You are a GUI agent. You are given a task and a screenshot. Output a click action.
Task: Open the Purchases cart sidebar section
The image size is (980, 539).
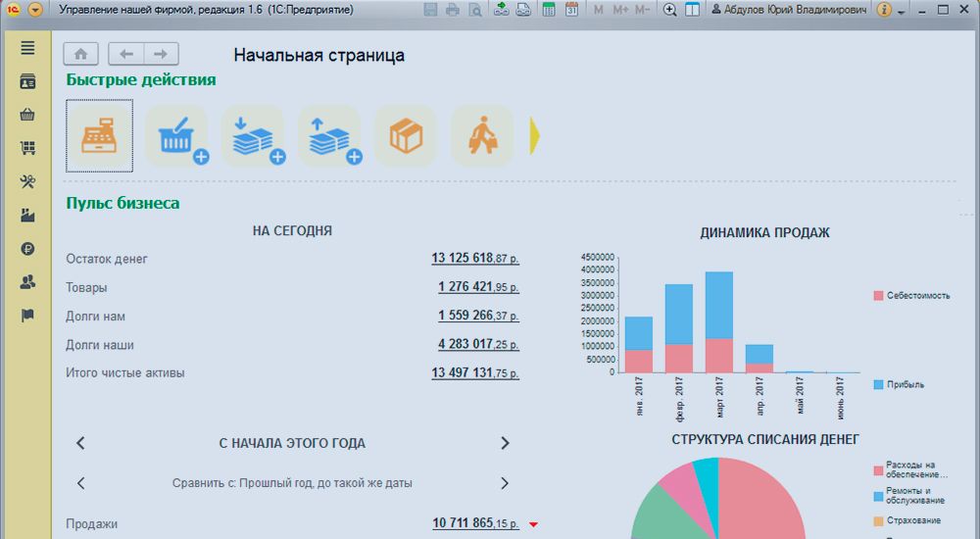pyautogui.click(x=27, y=148)
